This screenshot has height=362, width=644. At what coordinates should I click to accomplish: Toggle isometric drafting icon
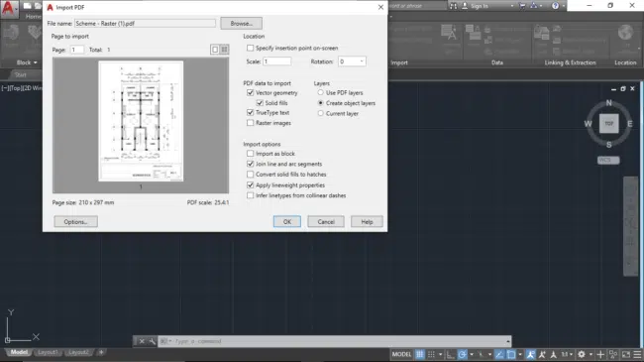(481, 354)
